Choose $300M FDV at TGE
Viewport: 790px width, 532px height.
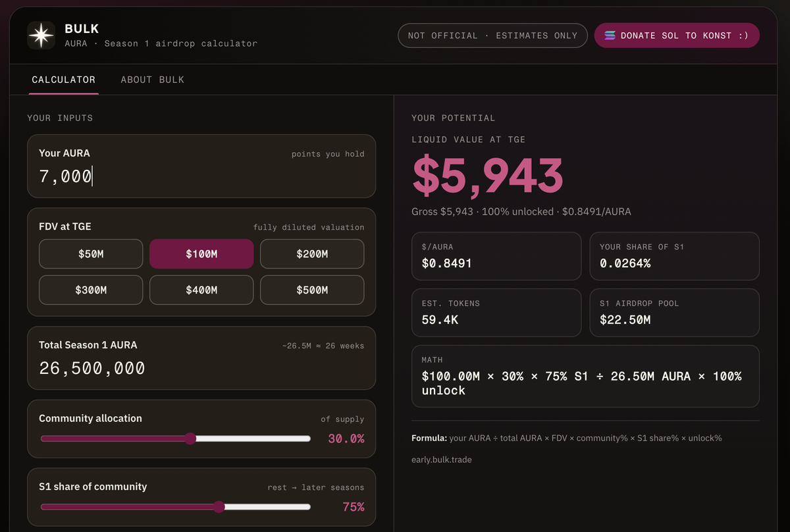pyautogui.click(x=91, y=290)
